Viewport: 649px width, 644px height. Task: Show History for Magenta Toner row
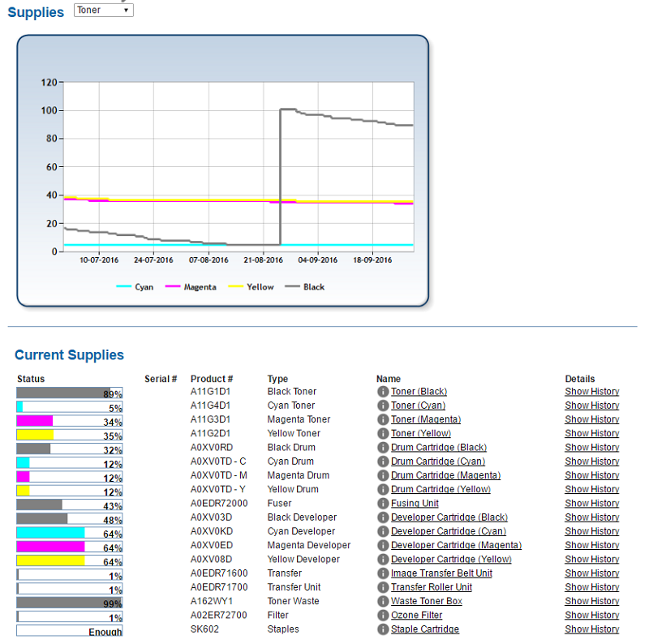(x=592, y=419)
